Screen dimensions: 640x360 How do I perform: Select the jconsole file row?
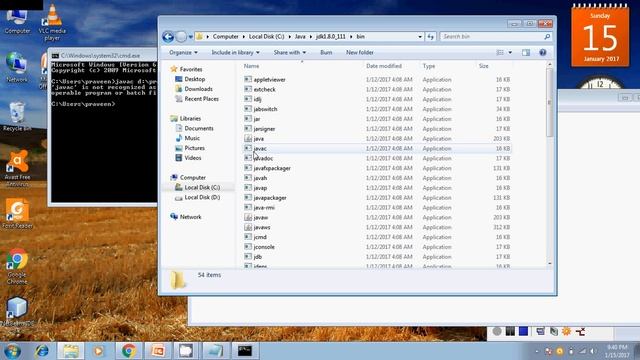point(377,247)
